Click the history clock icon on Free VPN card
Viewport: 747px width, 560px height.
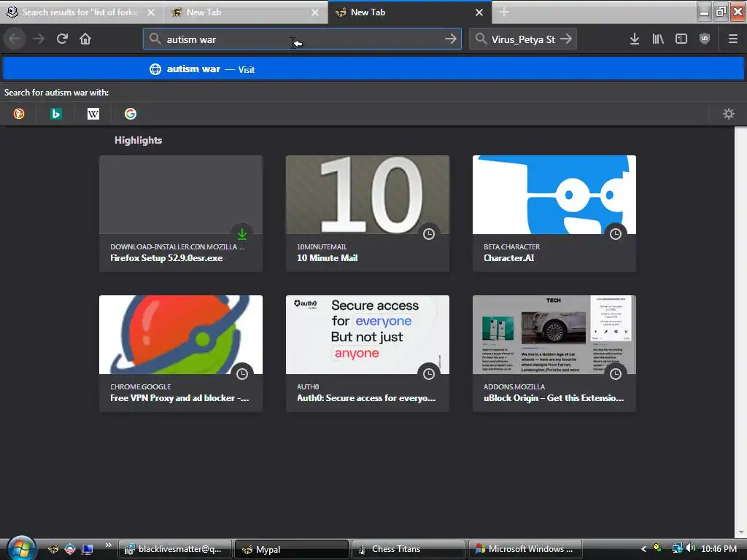pos(242,374)
